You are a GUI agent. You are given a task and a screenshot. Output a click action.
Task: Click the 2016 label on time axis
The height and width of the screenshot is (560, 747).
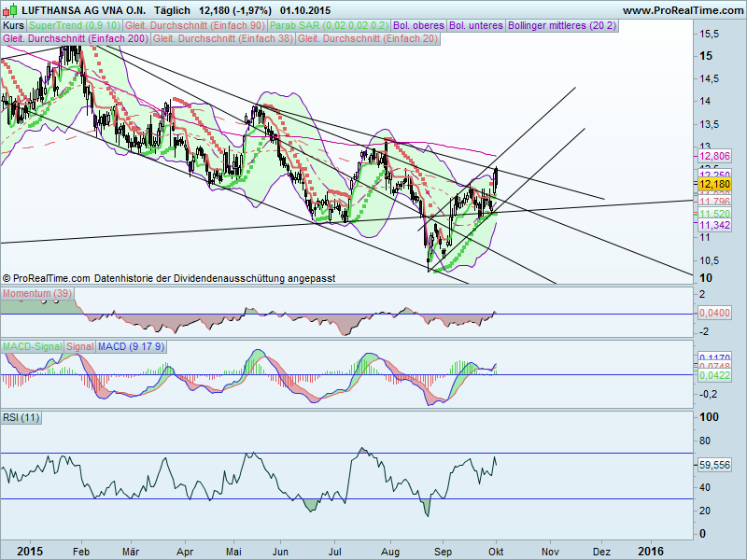pyautogui.click(x=651, y=552)
